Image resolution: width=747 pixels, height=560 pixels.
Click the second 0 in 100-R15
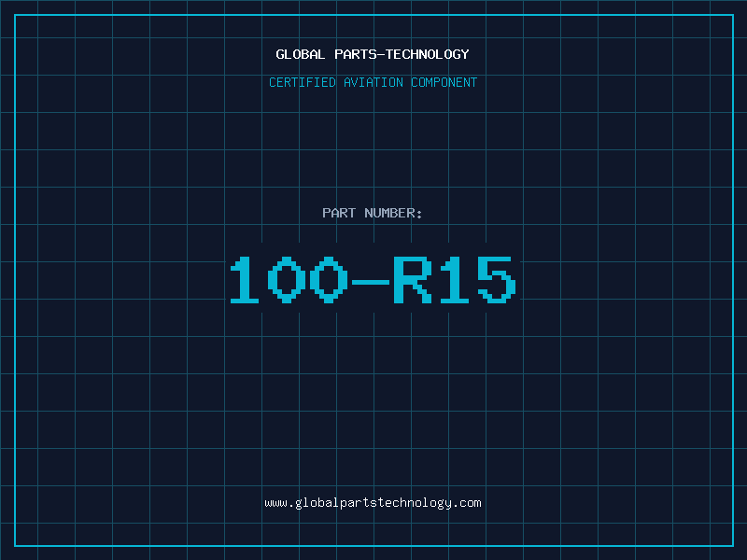tap(328, 280)
